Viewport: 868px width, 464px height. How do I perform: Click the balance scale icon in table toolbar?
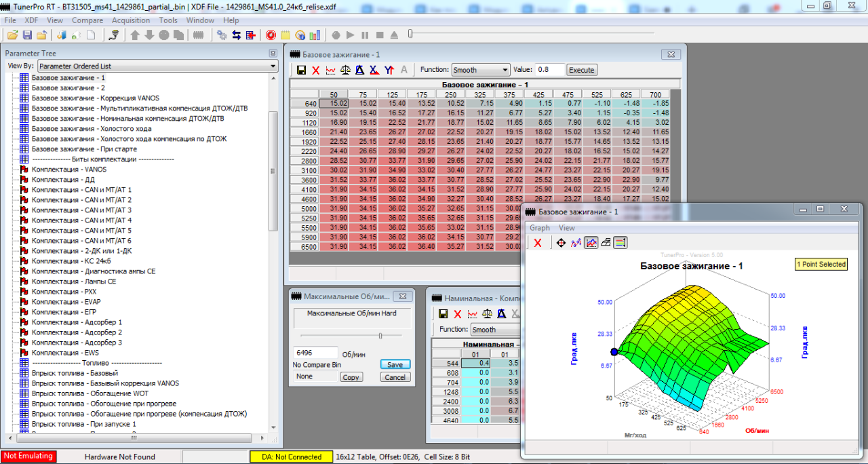coord(346,70)
